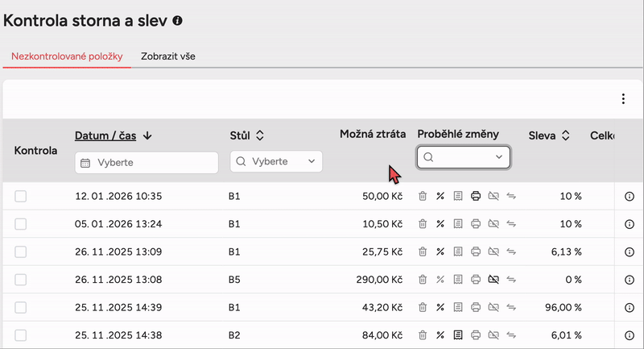Click the percent discount icon in the 05.01.2026 row
Image resolution: width=644 pixels, height=349 pixels.
pyautogui.click(x=440, y=223)
